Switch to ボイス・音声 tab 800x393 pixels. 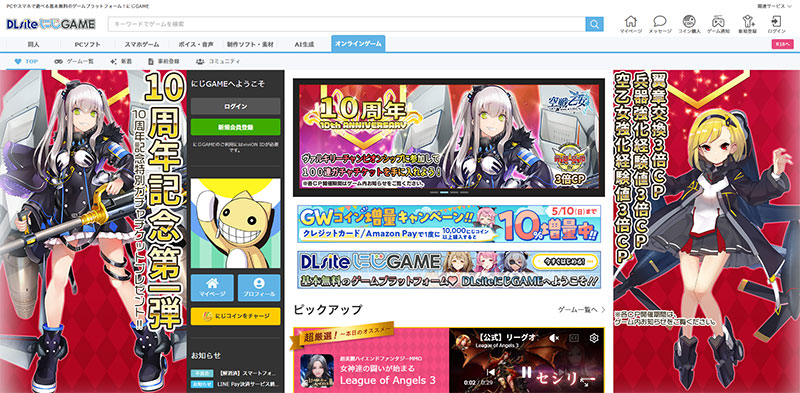pyautogui.click(x=196, y=44)
